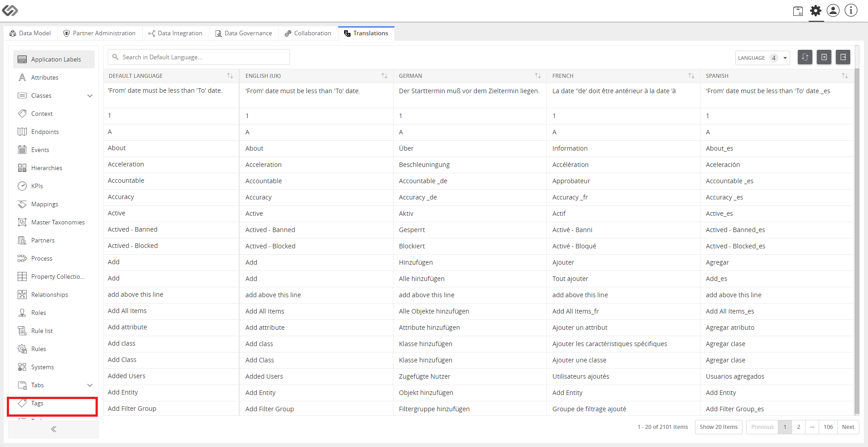Switch to the Collaboration tab
868x447 pixels.
[x=308, y=33]
